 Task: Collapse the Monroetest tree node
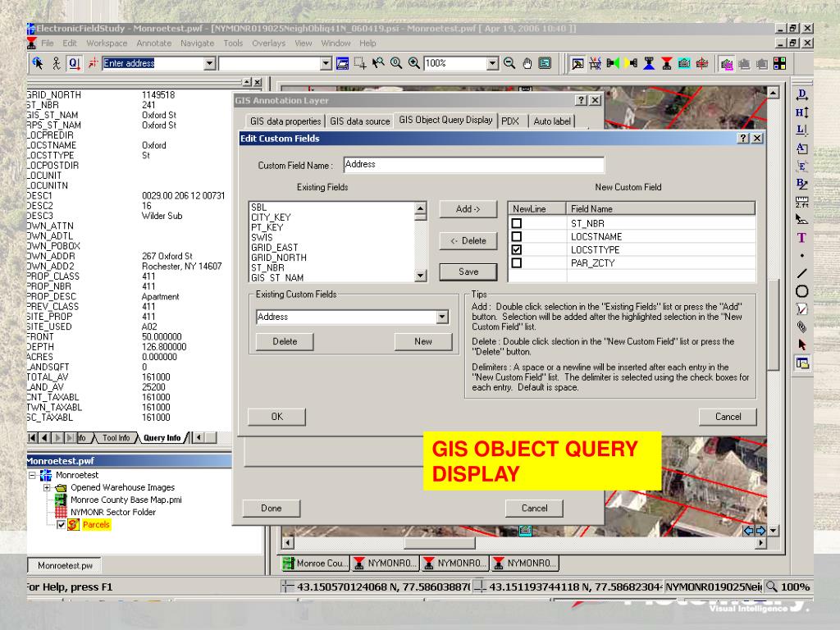(x=32, y=475)
